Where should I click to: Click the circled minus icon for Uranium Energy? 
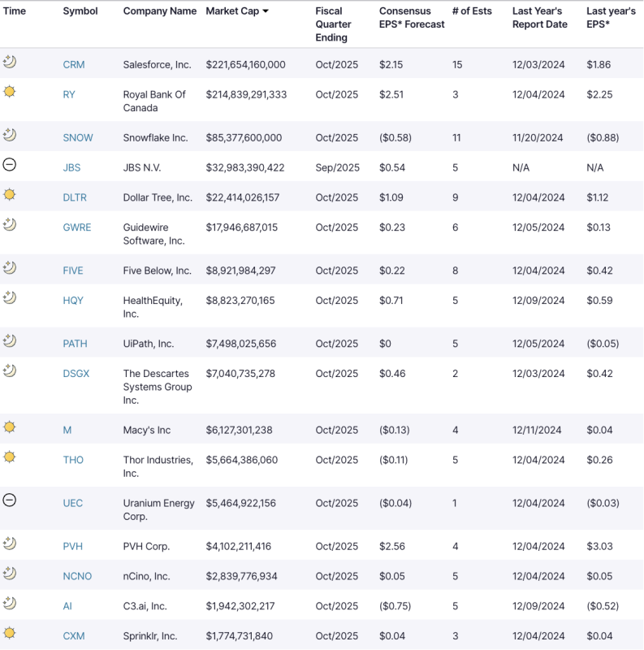(10, 500)
